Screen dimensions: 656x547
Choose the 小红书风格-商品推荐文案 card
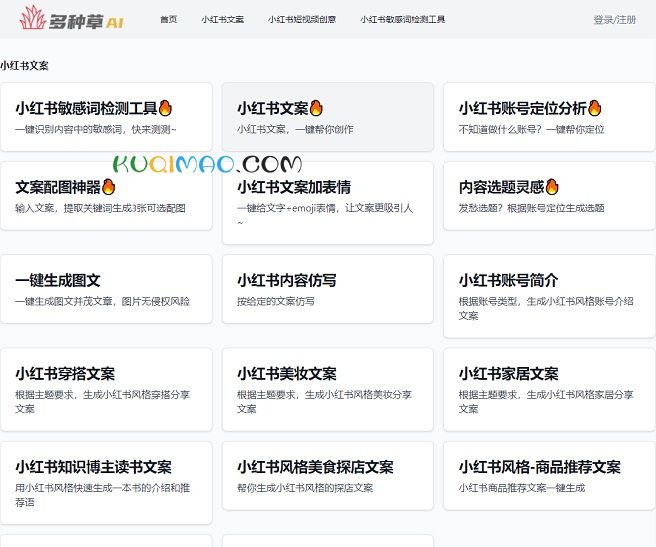[549, 475]
